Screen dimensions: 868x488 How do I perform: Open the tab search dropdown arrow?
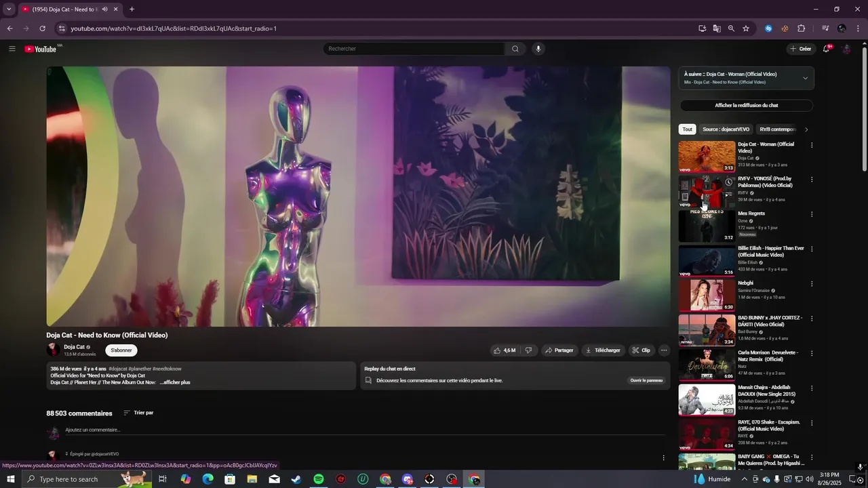click(x=9, y=9)
